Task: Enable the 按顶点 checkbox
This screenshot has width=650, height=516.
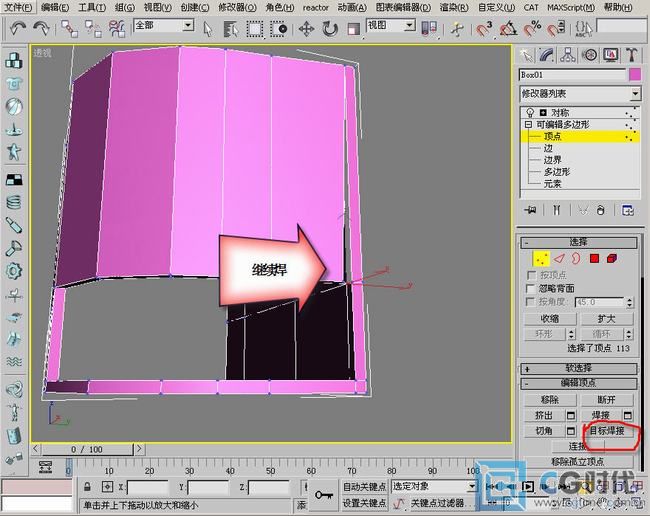Action: pyautogui.click(x=531, y=275)
